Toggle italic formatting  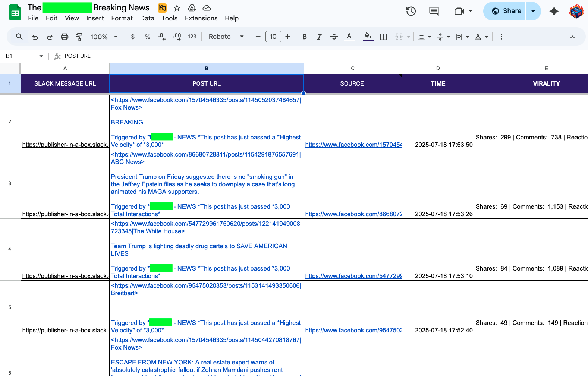pyautogui.click(x=319, y=37)
